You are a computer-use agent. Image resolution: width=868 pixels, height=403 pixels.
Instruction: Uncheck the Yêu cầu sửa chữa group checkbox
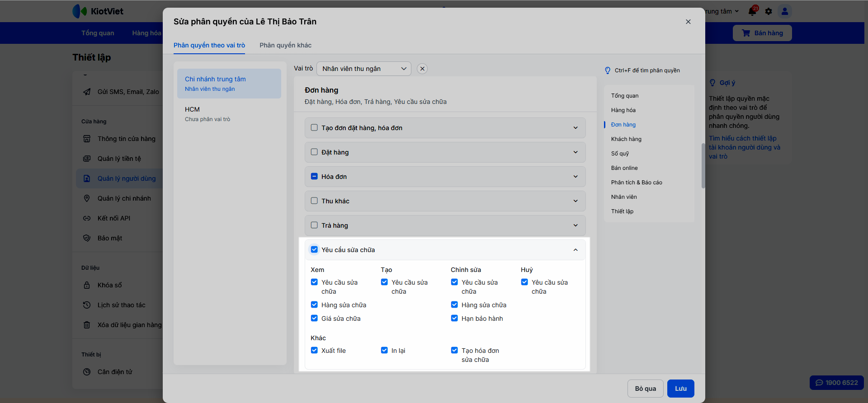pyautogui.click(x=314, y=249)
